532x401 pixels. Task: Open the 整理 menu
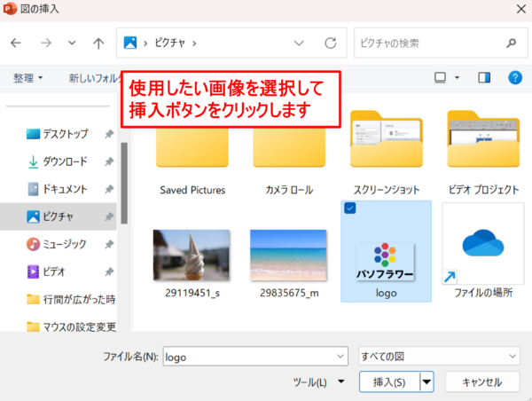coord(28,78)
